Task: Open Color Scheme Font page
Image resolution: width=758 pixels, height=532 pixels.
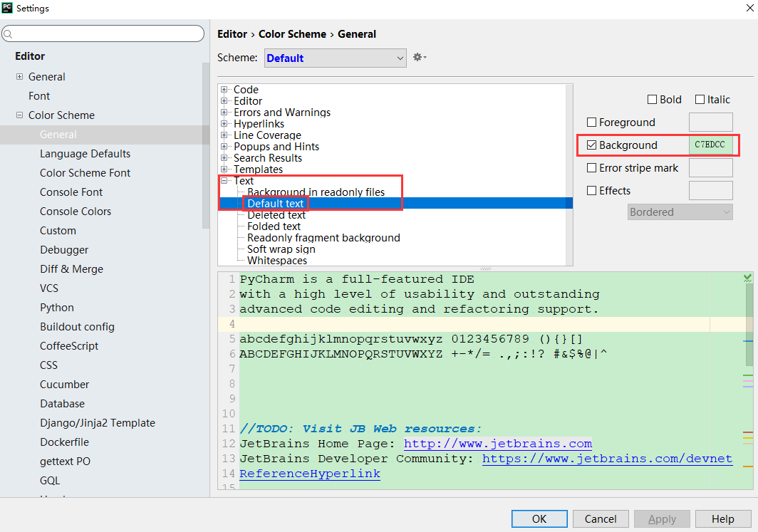Action: [85, 173]
